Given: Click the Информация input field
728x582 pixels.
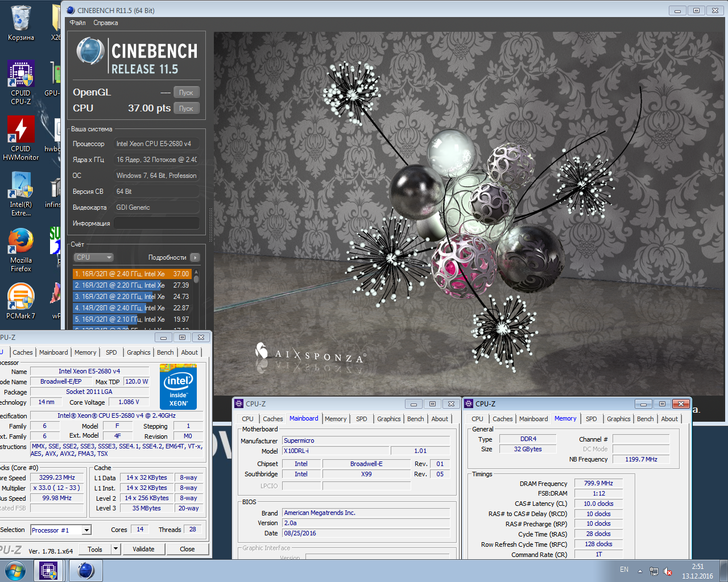Looking at the screenshot, I should (157, 223).
